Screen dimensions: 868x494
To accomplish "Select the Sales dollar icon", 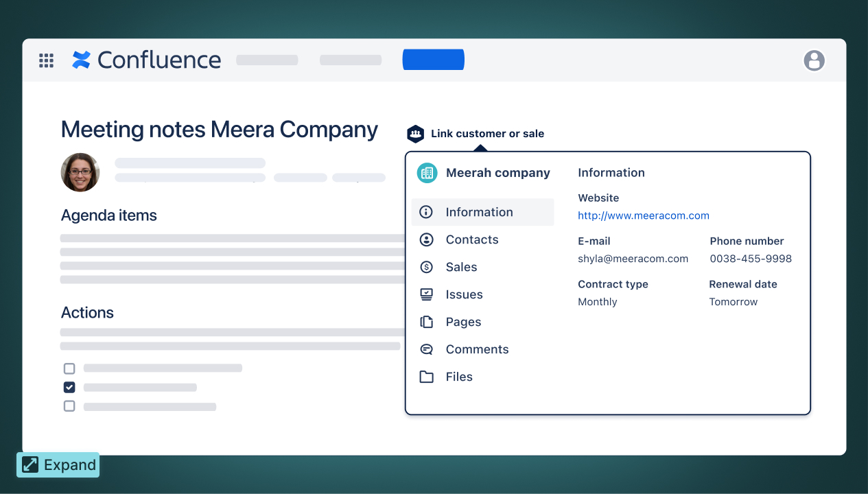I will pyautogui.click(x=426, y=267).
